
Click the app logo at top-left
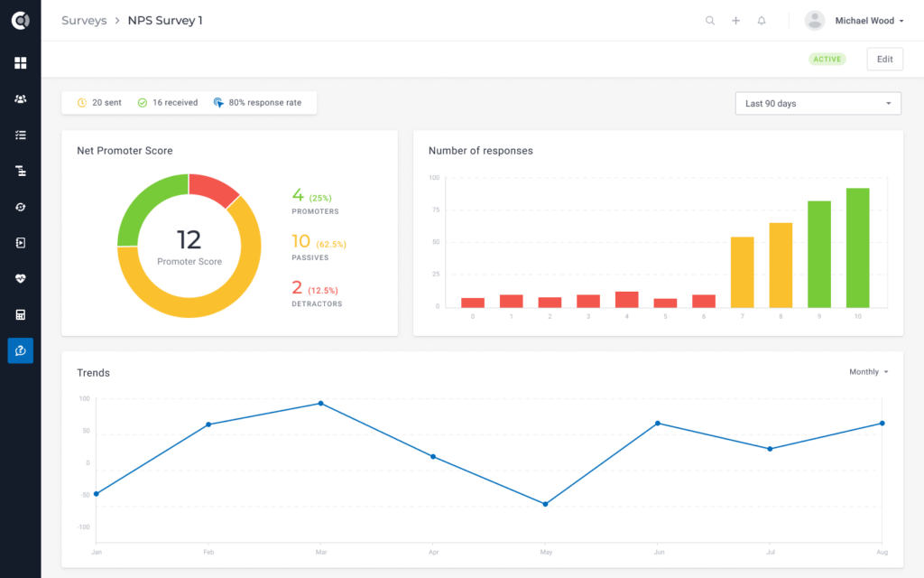20,20
